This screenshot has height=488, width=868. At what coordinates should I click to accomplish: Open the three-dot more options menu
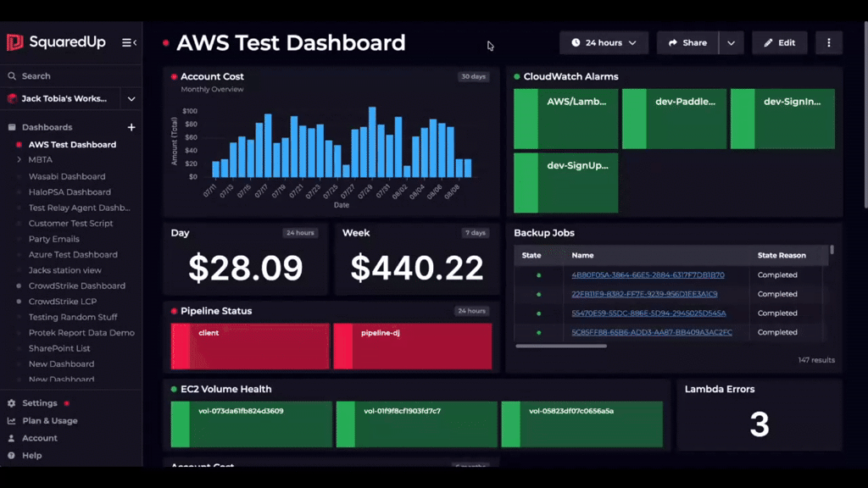(x=829, y=42)
